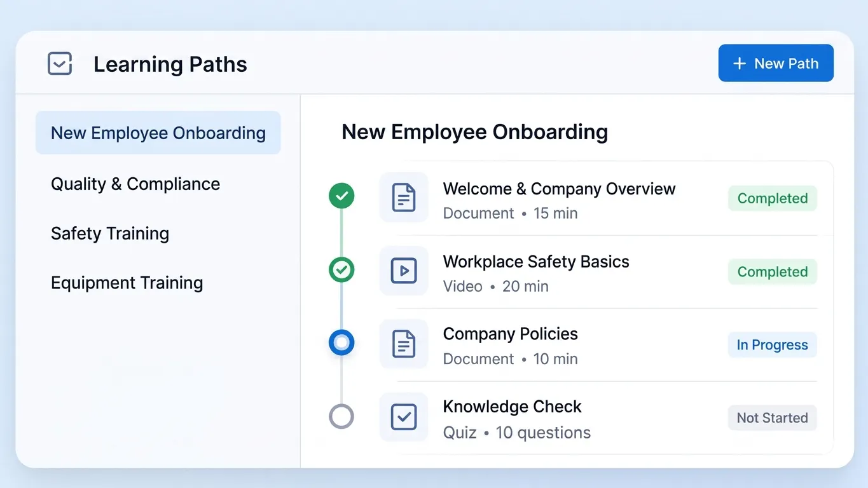Click the 'Document • 15 min' text
868x488 pixels.
point(511,213)
